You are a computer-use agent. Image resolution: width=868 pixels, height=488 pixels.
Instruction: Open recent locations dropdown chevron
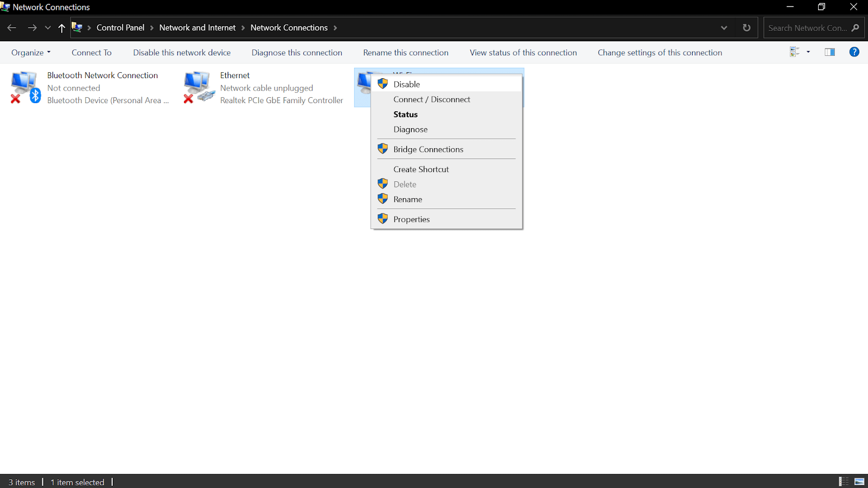click(x=48, y=28)
